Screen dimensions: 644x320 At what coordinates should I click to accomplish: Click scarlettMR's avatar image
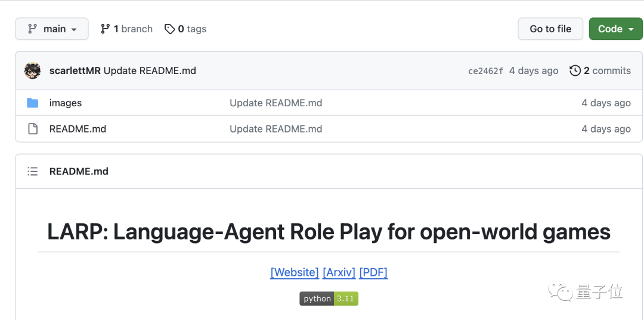coord(33,70)
